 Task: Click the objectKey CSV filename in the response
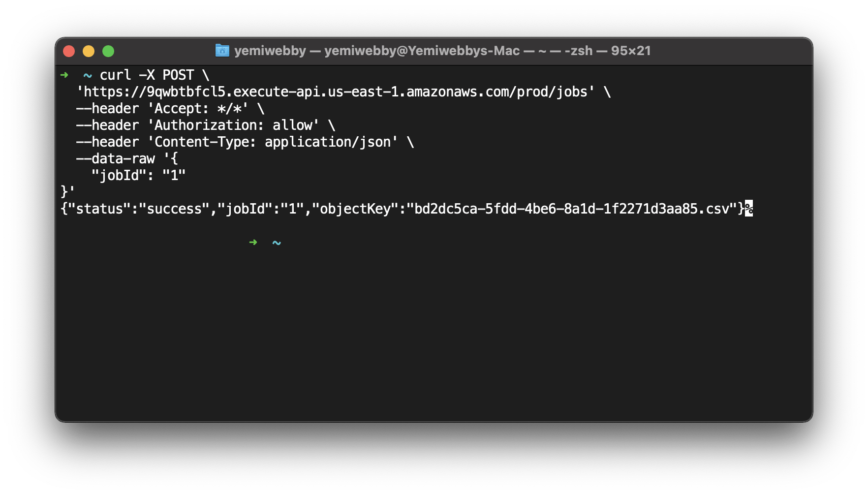(x=571, y=208)
